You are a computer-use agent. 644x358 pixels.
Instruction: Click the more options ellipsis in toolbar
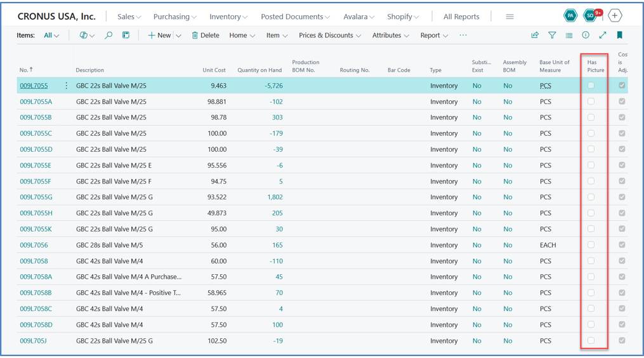(x=463, y=36)
